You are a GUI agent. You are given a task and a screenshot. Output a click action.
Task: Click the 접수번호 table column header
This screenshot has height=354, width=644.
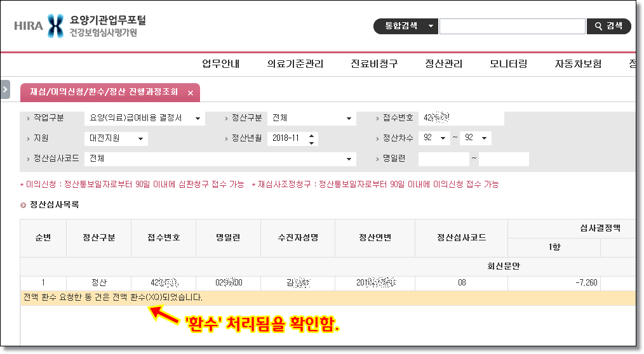(163, 238)
